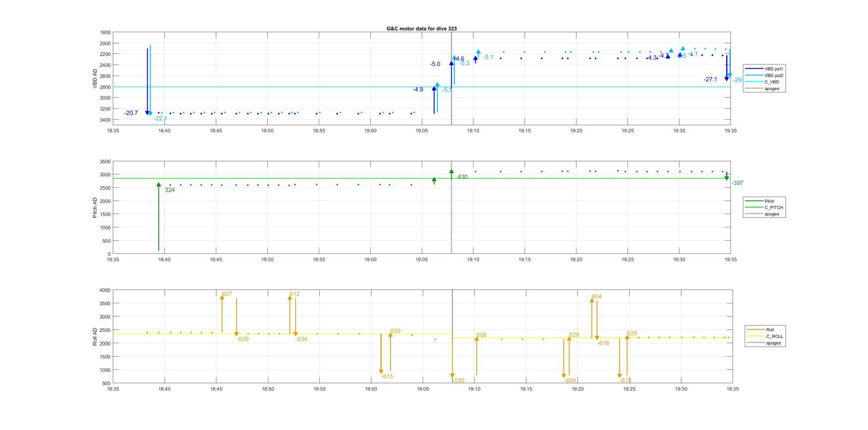This screenshot has height=430, width=868.
Task: Click the "3400" tick on VBD axis
Action: click(105, 120)
